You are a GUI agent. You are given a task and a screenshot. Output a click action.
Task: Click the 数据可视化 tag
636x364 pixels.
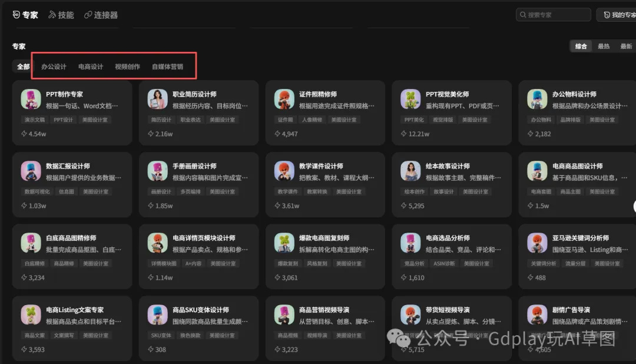tap(37, 191)
